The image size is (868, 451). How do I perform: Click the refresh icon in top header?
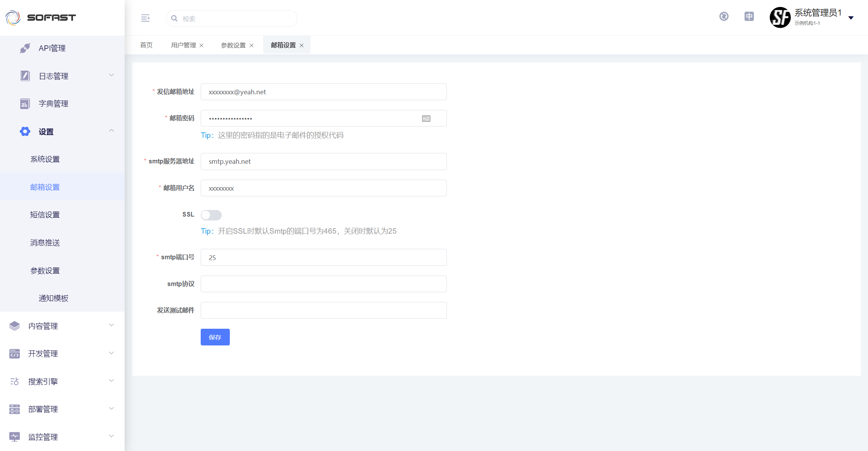coord(724,17)
